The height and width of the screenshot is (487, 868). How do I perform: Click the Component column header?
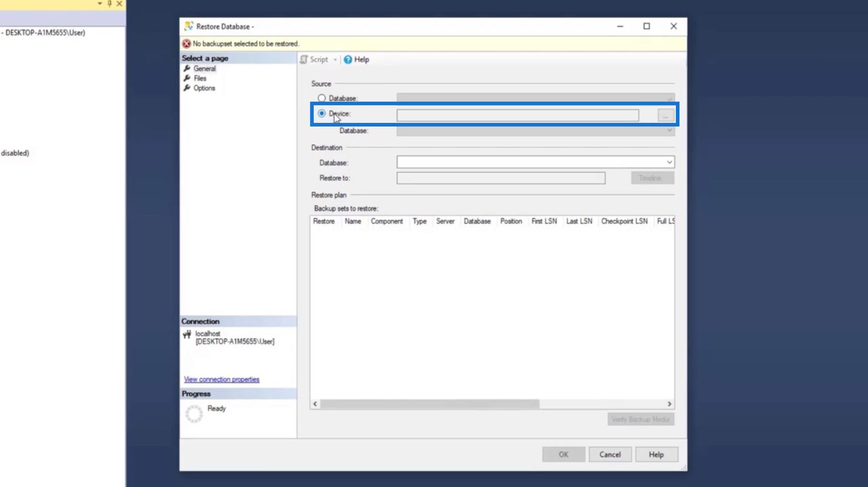tap(387, 221)
